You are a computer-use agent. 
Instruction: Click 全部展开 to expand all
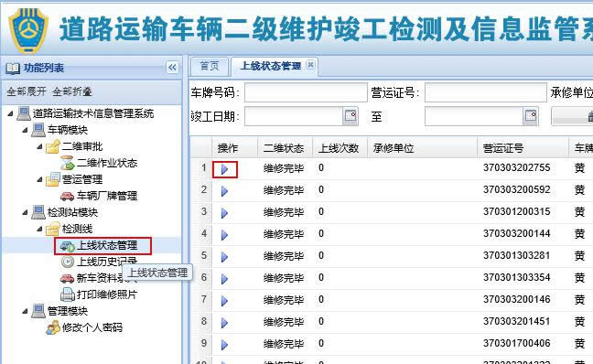click(27, 91)
